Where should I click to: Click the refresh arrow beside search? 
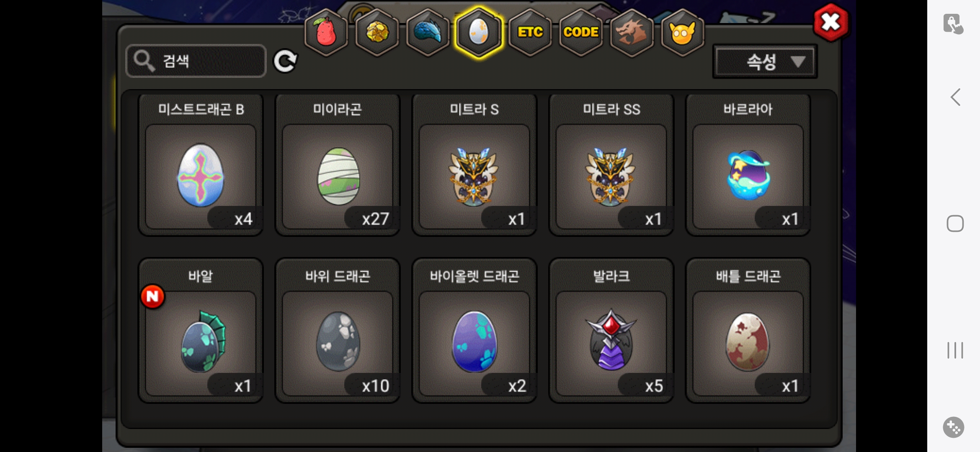coord(285,61)
